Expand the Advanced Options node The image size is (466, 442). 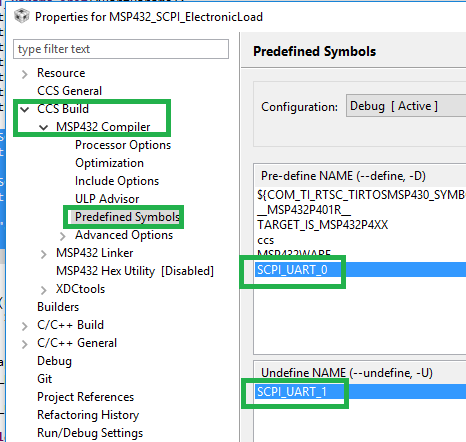pos(63,236)
